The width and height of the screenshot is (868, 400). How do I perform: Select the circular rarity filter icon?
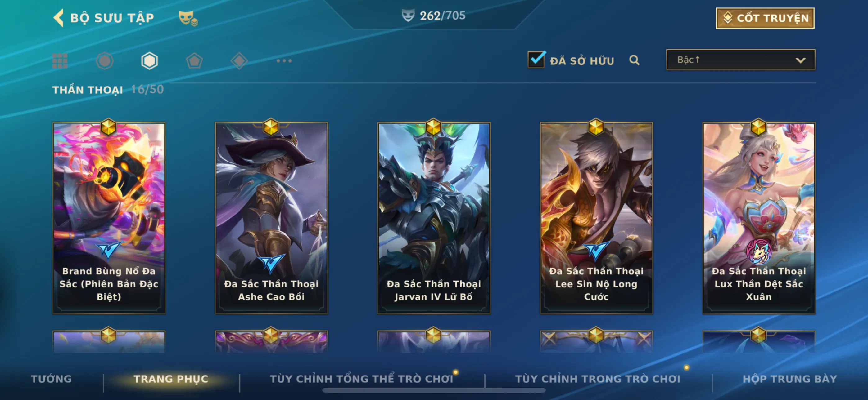pyautogui.click(x=104, y=61)
